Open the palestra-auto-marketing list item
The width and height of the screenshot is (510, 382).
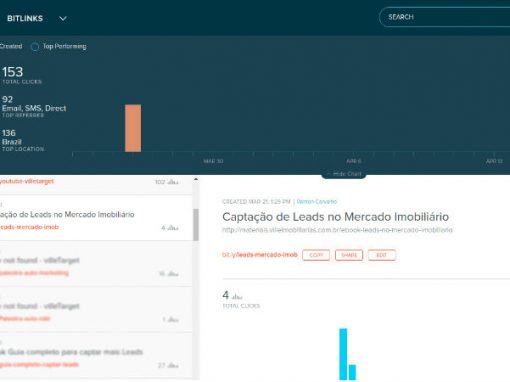pos(96,264)
